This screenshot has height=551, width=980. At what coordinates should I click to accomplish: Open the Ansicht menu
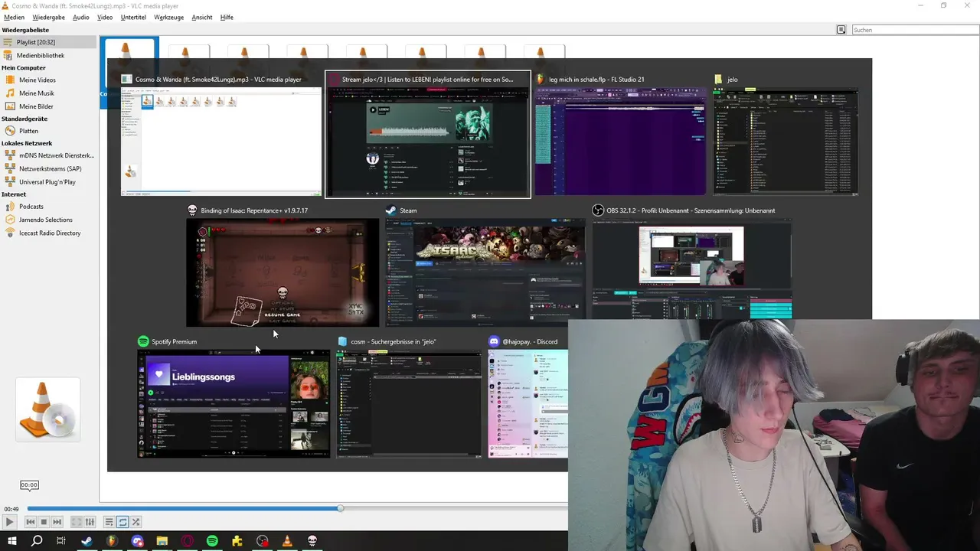point(202,17)
